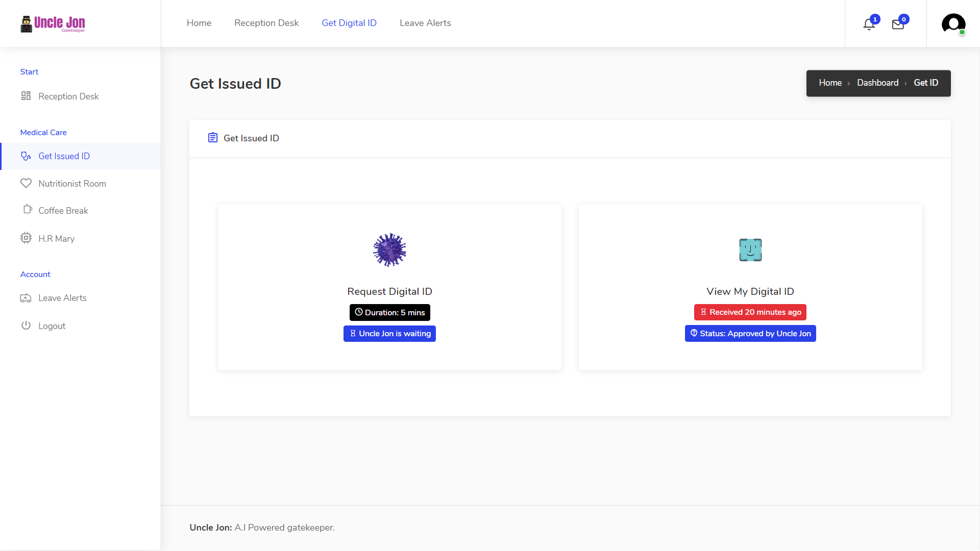Viewport: 980px width, 551px height.
Task: Click the coffee cup icon in sidebar
Action: [28, 209]
